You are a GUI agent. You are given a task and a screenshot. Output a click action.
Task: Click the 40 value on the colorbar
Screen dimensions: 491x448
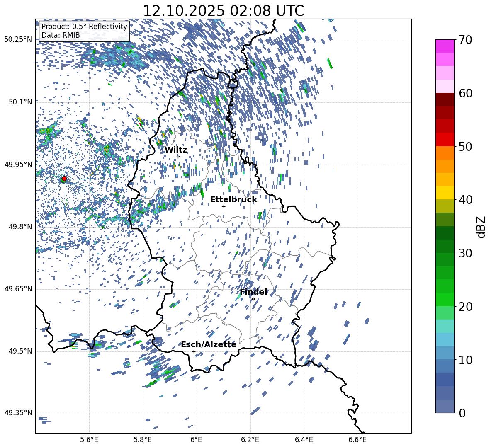pyautogui.click(x=465, y=200)
